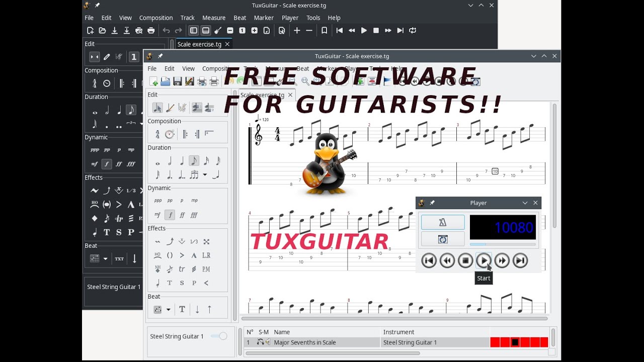Click the black measure block in the track row
Viewport: 644px width, 362px height.
tap(515, 342)
